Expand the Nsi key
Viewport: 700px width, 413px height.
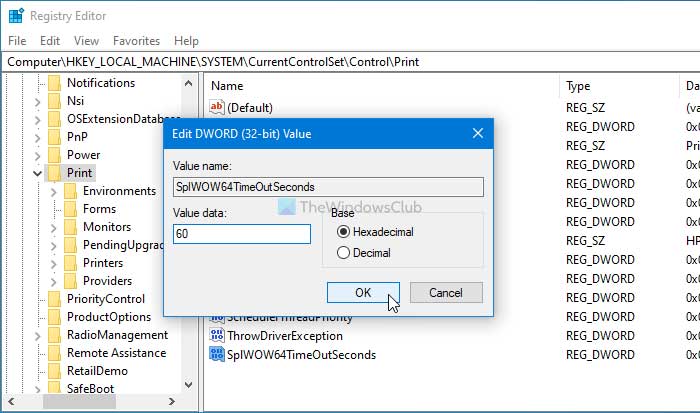click(x=38, y=102)
